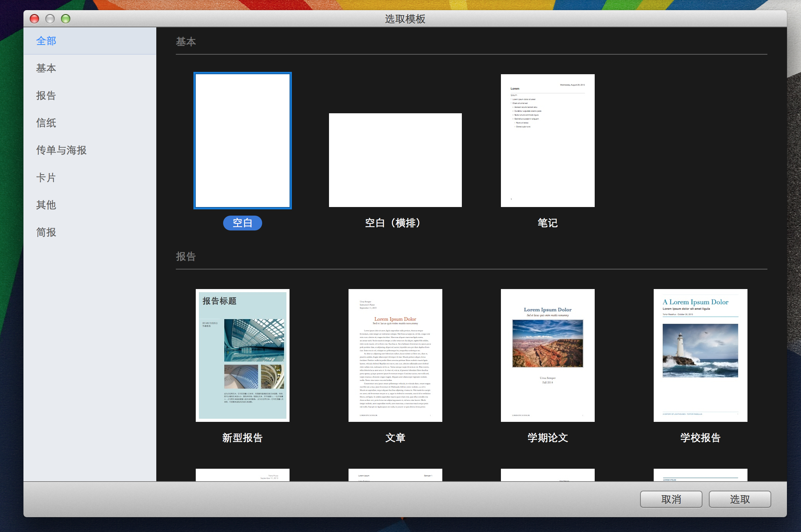
Task: Open the 传单与海报 sidebar category
Action: click(x=89, y=150)
